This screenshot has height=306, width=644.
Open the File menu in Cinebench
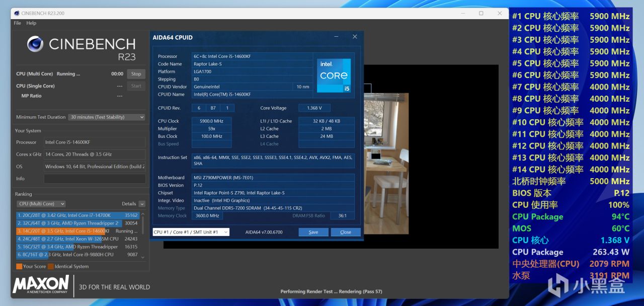coord(17,23)
